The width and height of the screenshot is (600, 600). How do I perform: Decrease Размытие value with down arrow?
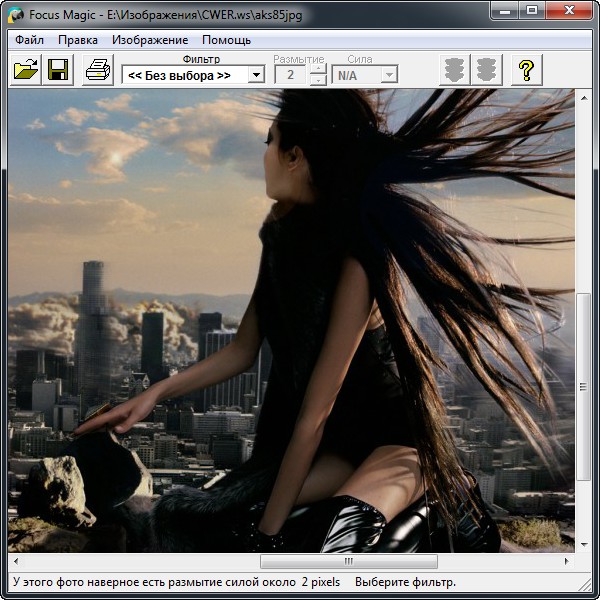317,80
